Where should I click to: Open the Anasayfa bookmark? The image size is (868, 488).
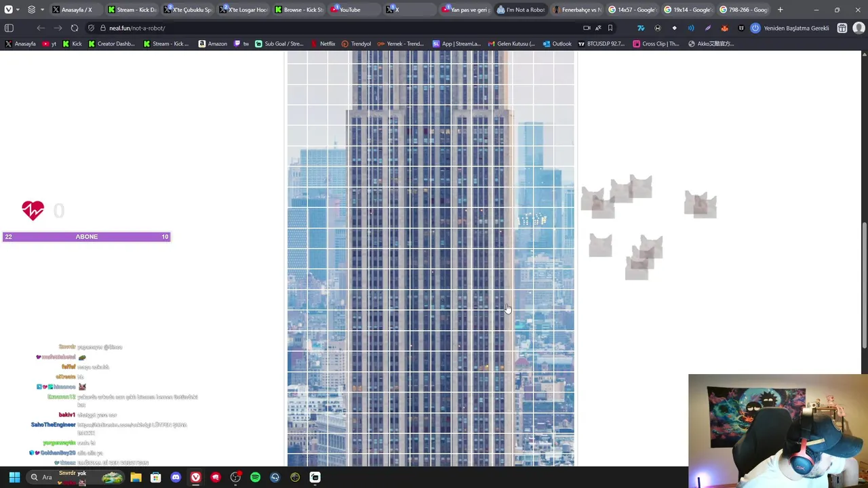(20, 43)
